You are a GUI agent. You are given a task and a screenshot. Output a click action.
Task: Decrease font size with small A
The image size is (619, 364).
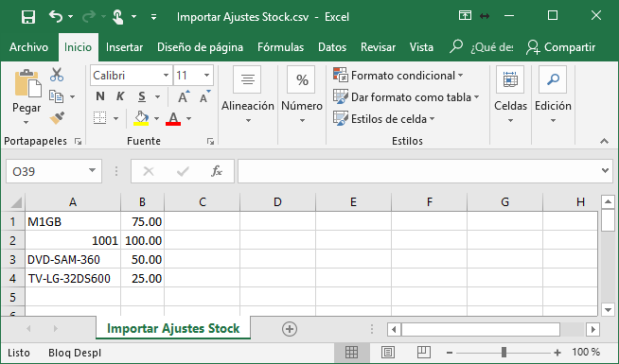pos(204,96)
